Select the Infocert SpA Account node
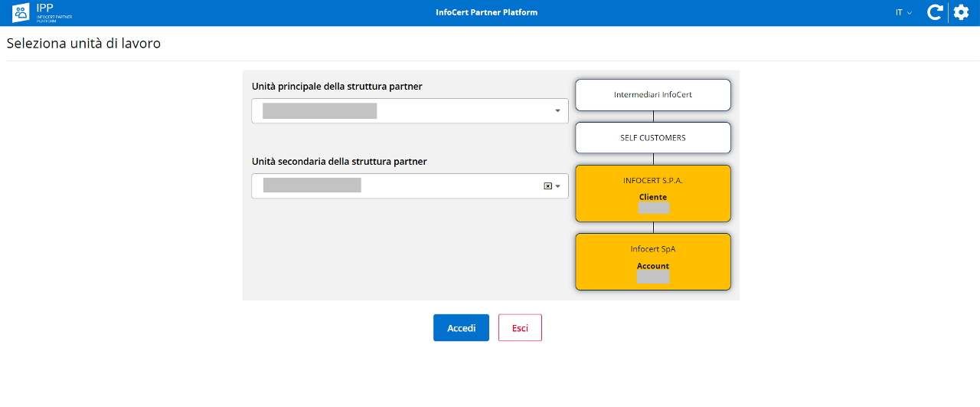The height and width of the screenshot is (407, 980). pyautogui.click(x=653, y=262)
